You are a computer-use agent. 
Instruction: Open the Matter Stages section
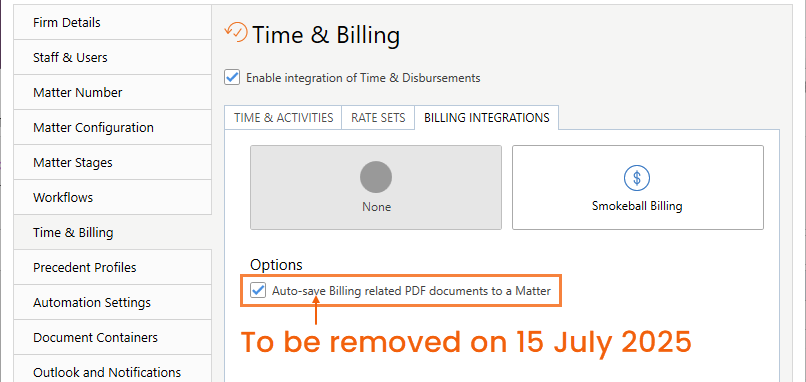point(113,162)
